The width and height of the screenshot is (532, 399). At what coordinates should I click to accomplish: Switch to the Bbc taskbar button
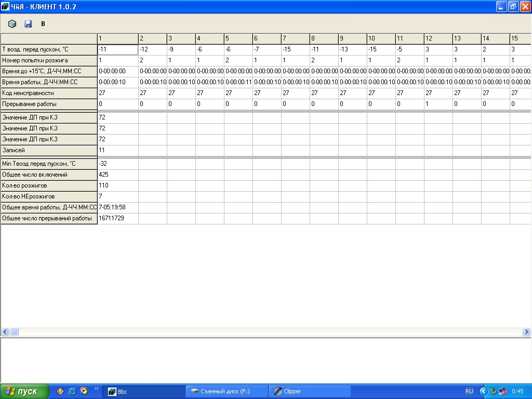point(143,392)
